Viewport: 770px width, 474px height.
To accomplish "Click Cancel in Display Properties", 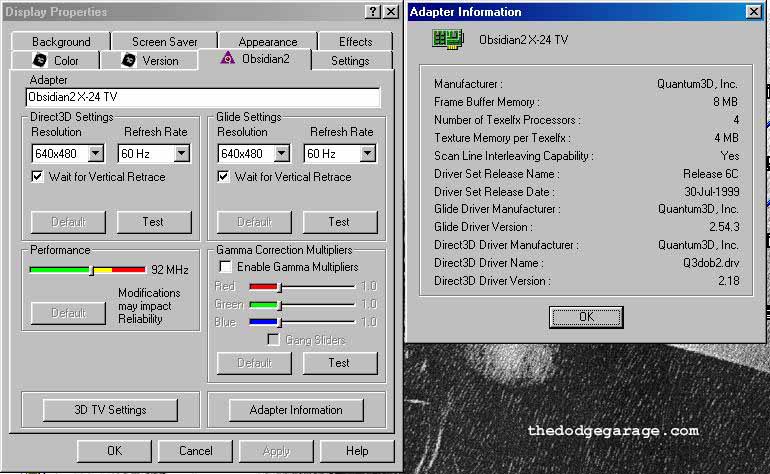I will point(195,451).
